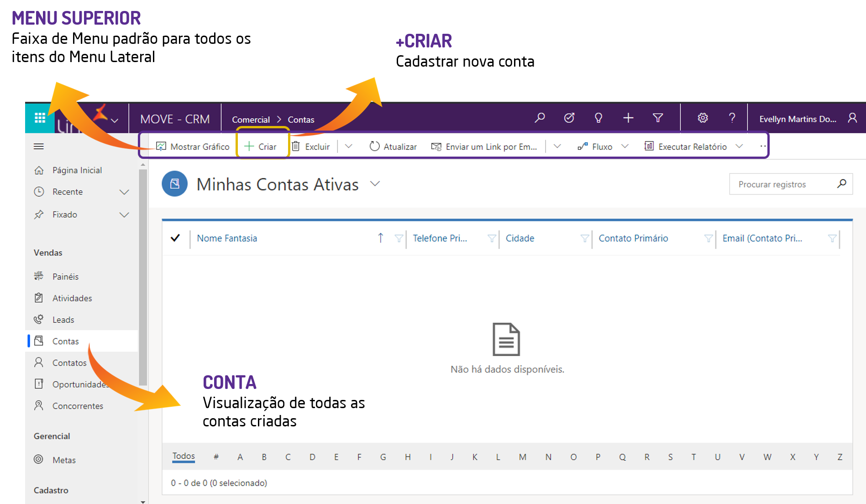
Task: Click the Atualizar button
Action: coord(393,147)
